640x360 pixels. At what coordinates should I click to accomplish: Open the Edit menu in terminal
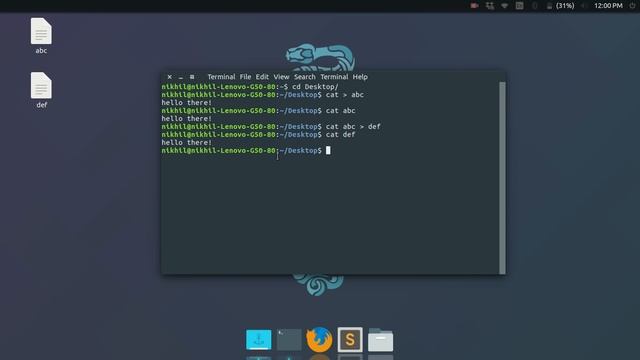[x=262, y=77]
